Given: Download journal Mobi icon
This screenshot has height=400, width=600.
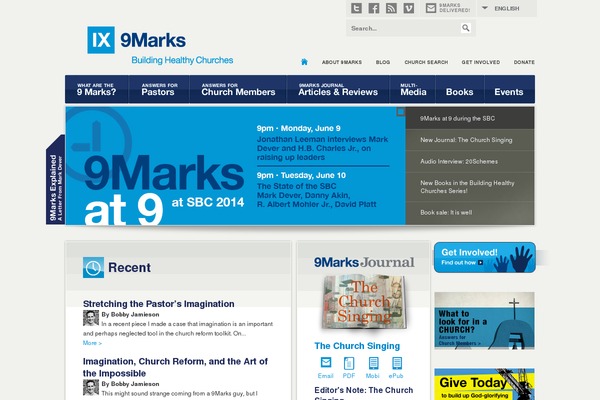Looking at the screenshot, I should click(x=373, y=363).
